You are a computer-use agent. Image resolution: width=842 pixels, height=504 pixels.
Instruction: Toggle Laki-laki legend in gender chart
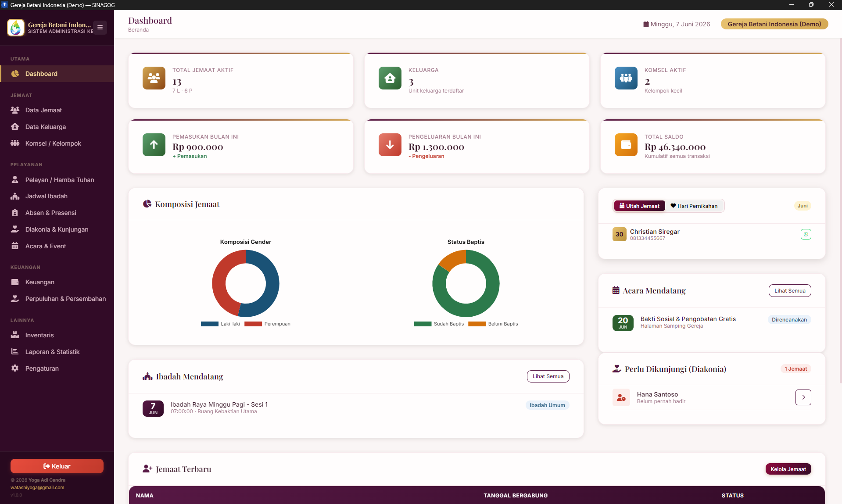tap(220, 324)
